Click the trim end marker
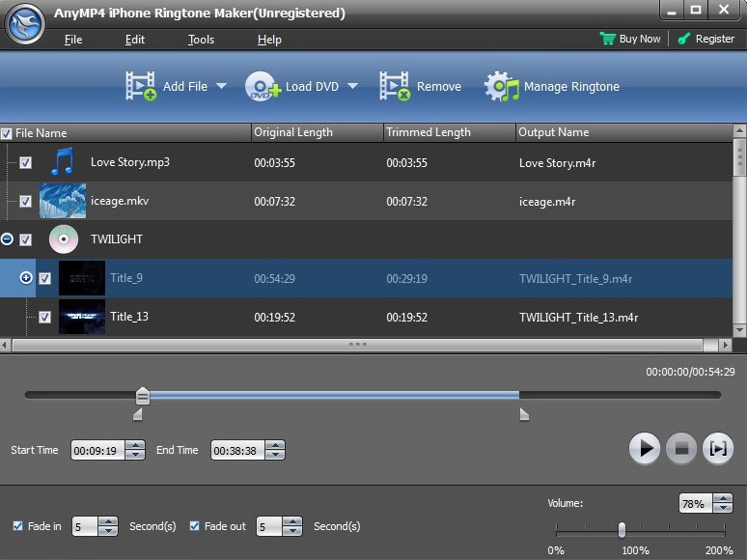Viewport: 747px width, 560px height. [x=524, y=414]
